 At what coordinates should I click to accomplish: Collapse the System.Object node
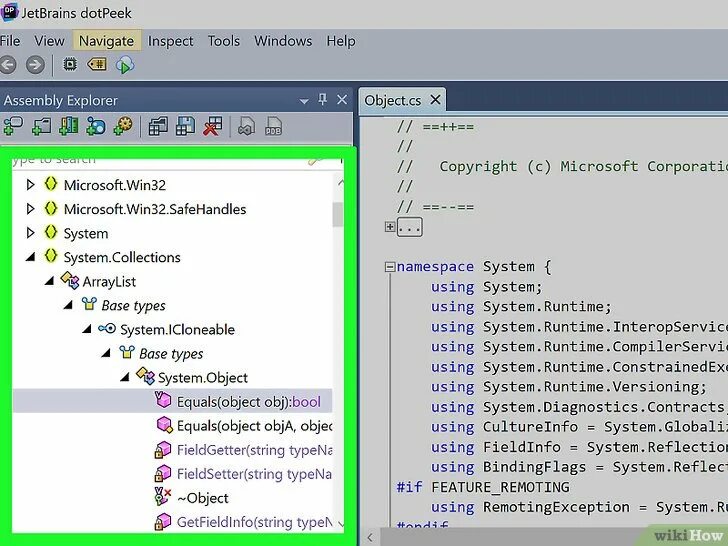point(124,377)
